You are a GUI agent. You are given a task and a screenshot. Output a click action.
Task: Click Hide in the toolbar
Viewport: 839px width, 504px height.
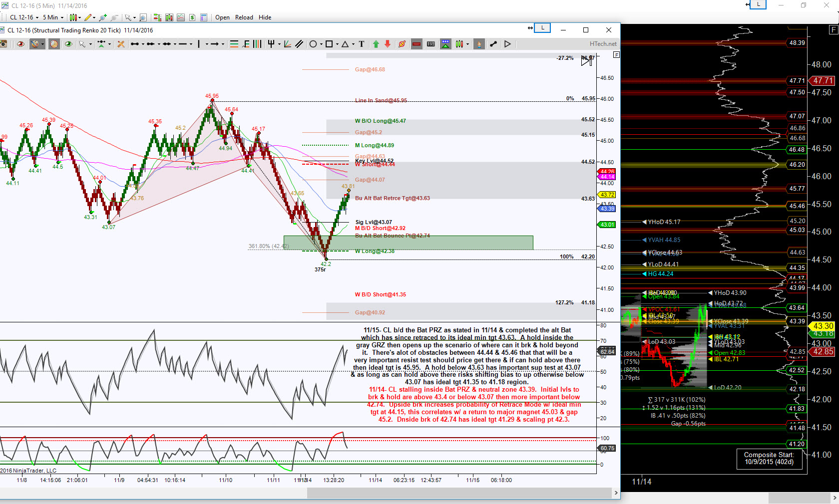[x=265, y=17]
